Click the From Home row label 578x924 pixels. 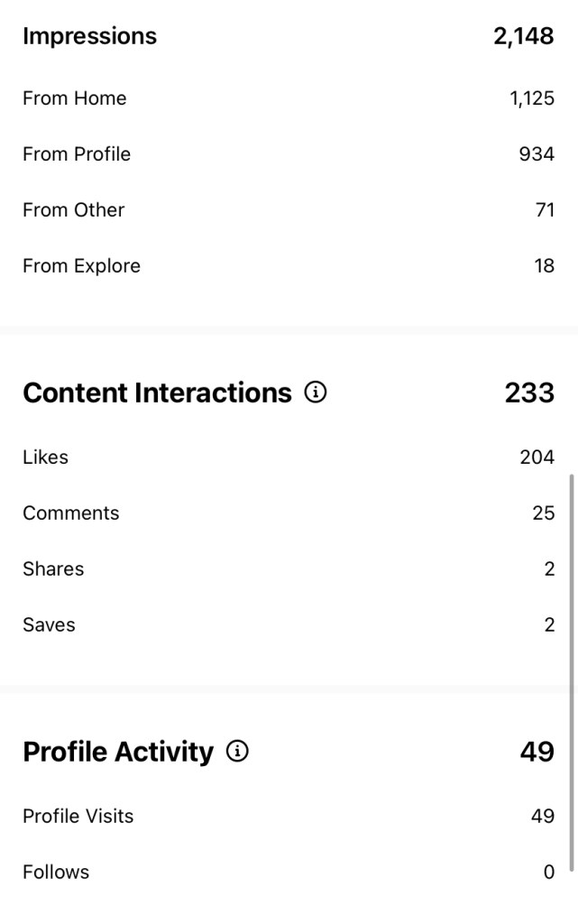pyautogui.click(x=74, y=98)
